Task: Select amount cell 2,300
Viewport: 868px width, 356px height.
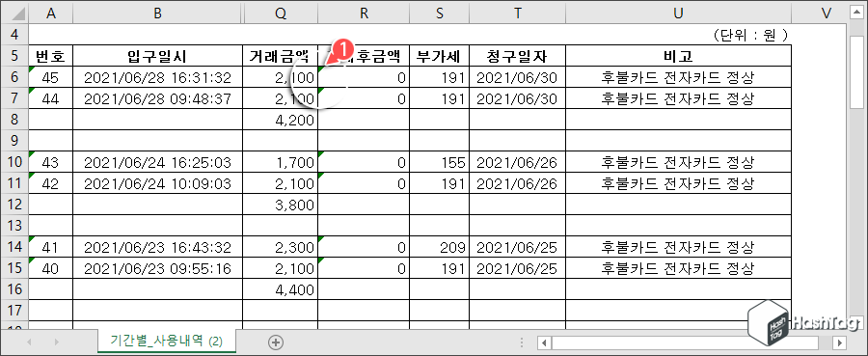Action: coord(280,247)
